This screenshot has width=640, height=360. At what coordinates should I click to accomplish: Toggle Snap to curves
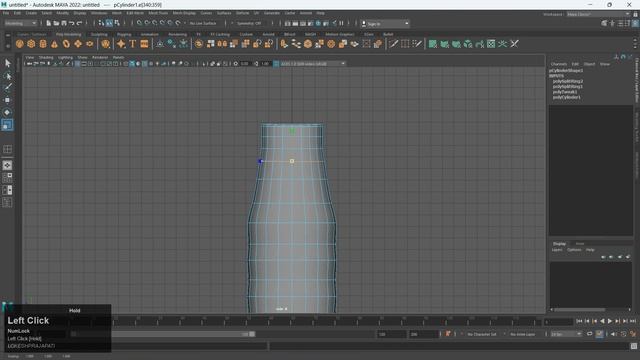147,23
